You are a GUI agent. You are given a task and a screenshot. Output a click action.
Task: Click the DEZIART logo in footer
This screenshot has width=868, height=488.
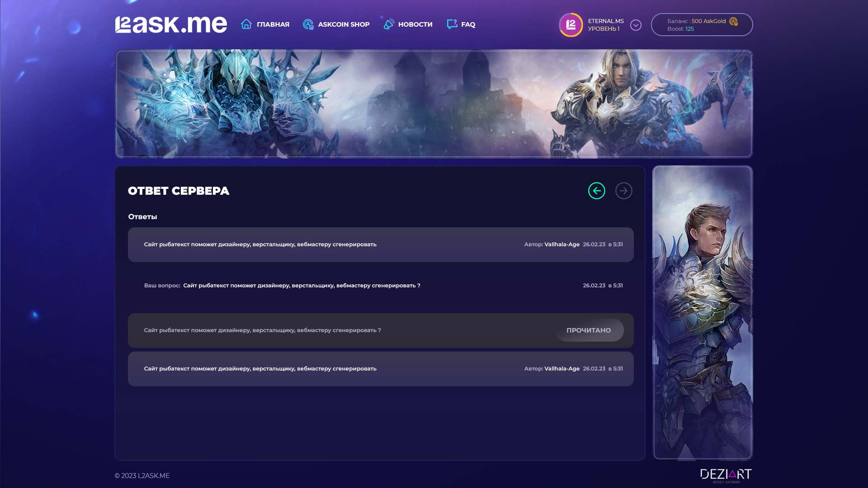726,476
